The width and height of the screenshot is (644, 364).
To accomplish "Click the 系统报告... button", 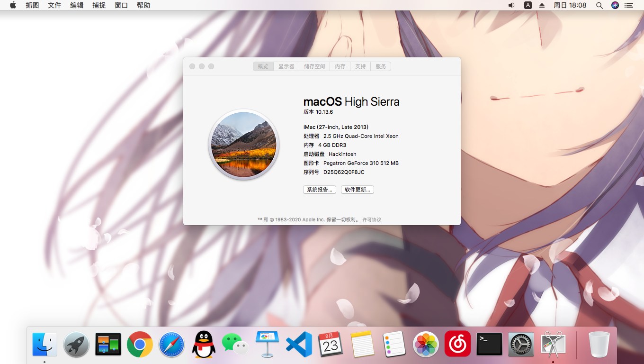I will point(320,190).
